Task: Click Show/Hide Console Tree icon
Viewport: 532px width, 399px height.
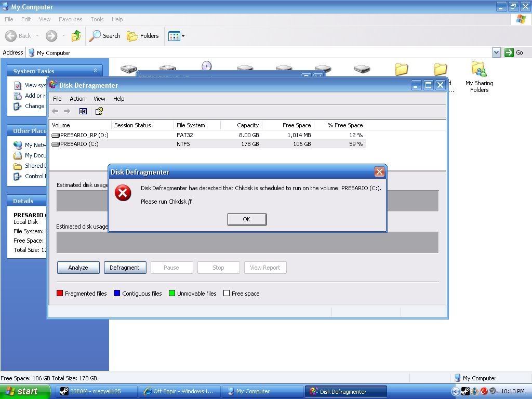Action: click(x=83, y=111)
